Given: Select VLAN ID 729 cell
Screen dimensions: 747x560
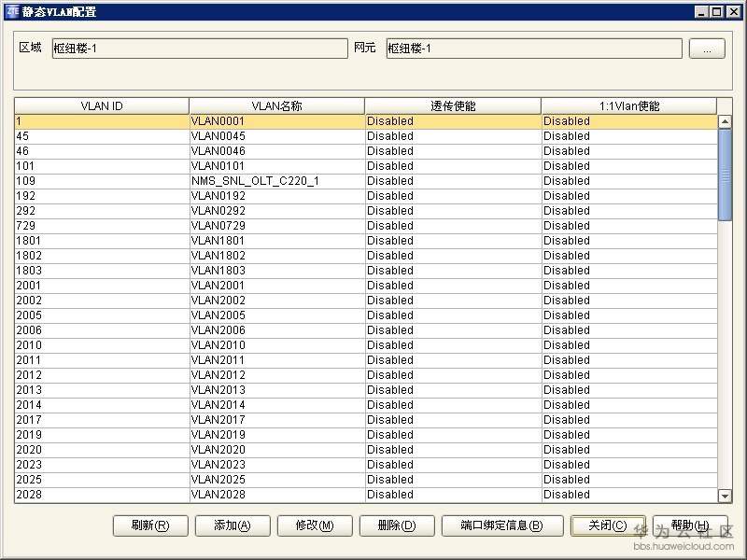Looking at the screenshot, I should 102,226.
